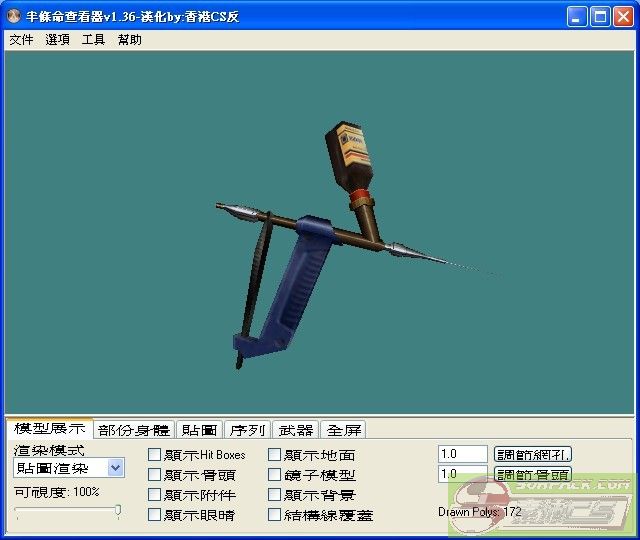
Task: Switch to the 序列 tab
Action: point(247,430)
